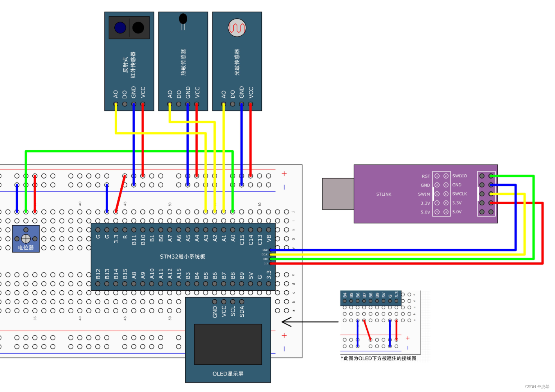Select the STM32 minimum system board label
The image size is (555, 392).
183,257
